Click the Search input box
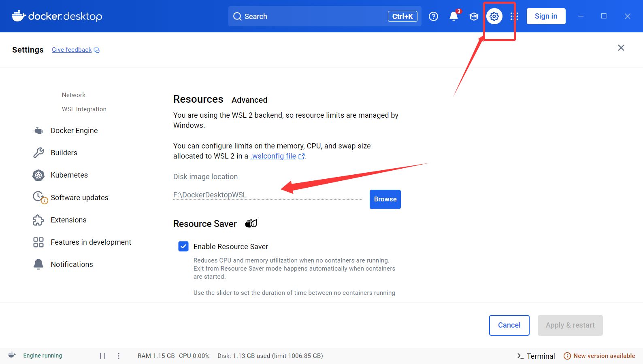Screen dimensions: 643x364 click(325, 16)
